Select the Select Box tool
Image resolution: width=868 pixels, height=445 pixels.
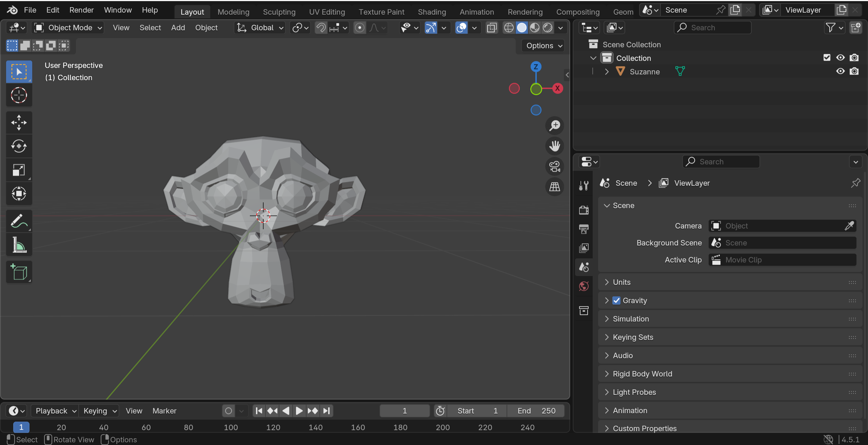pos(19,72)
